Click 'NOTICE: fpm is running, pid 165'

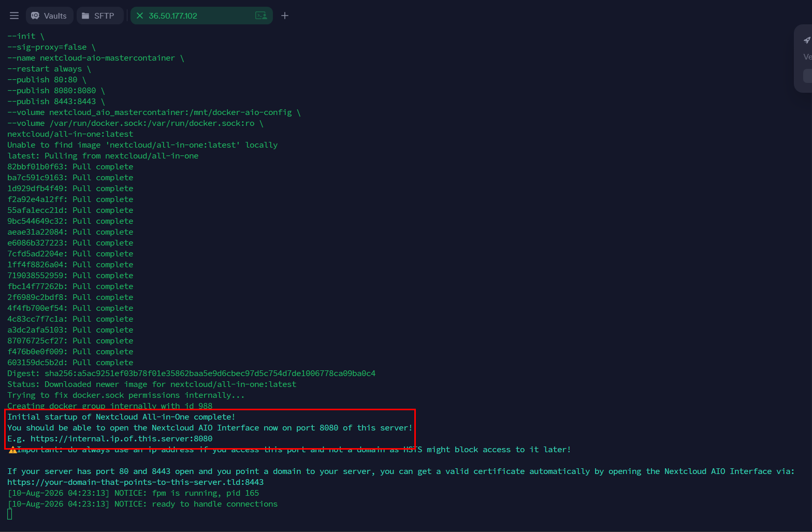[x=186, y=493]
